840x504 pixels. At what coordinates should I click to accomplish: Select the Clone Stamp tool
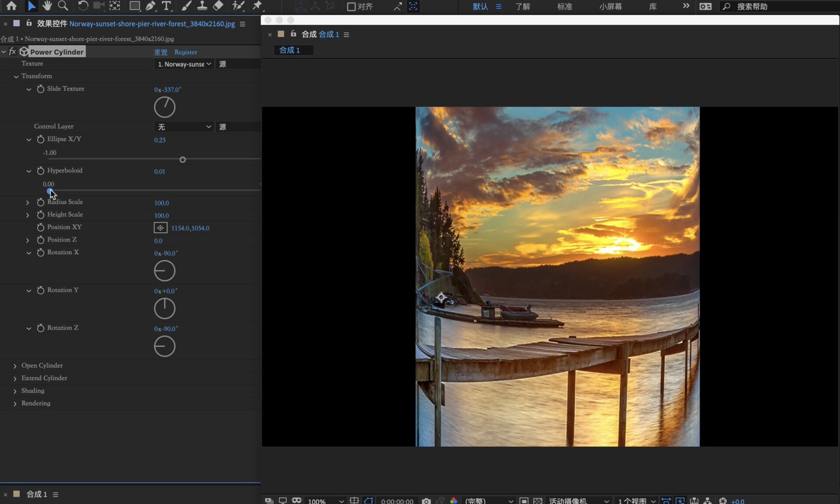point(202,6)
